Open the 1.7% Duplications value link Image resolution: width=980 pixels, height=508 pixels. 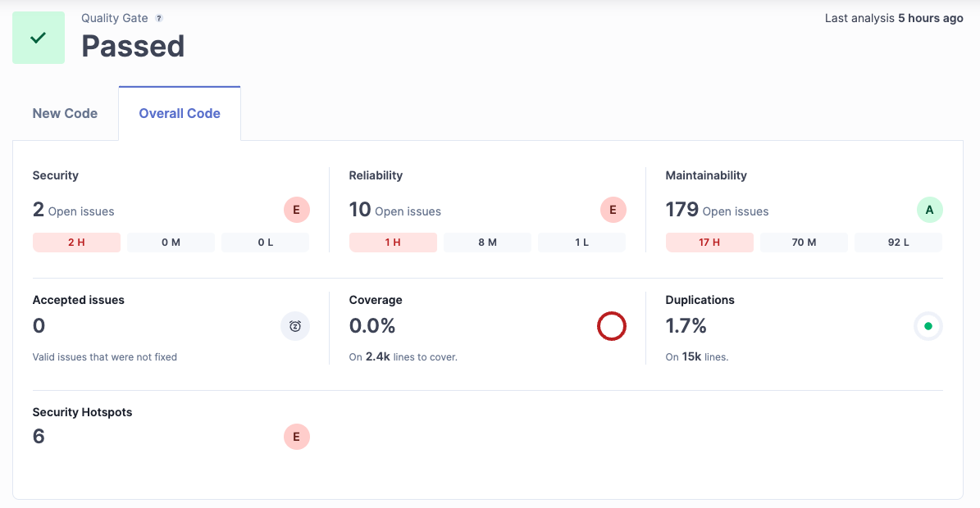686,326
